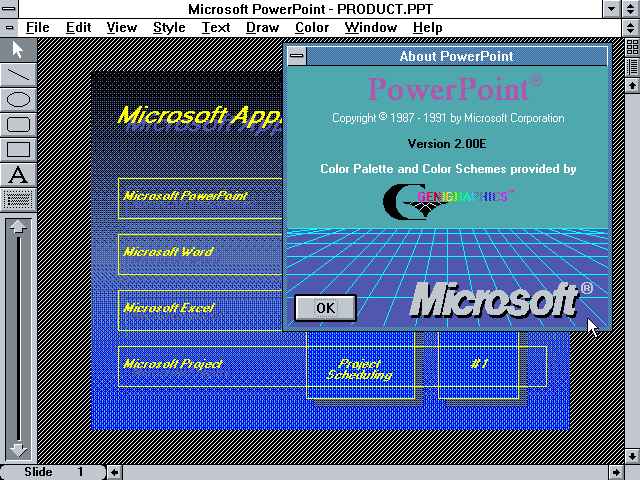The height and width of the screenshot is (480, 640).
Task: Click OK in About PowerPoint dialog
Action: [x=325, y=308]
